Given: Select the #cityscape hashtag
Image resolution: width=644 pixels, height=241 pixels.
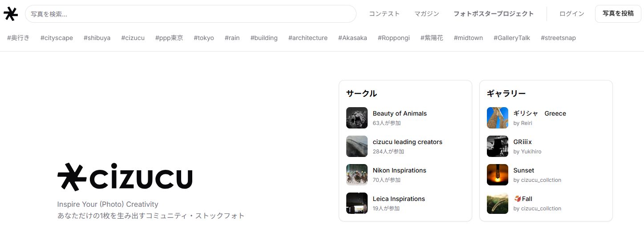Looking at the screenshot, I should pyautogui.click(x=57, y=38).
